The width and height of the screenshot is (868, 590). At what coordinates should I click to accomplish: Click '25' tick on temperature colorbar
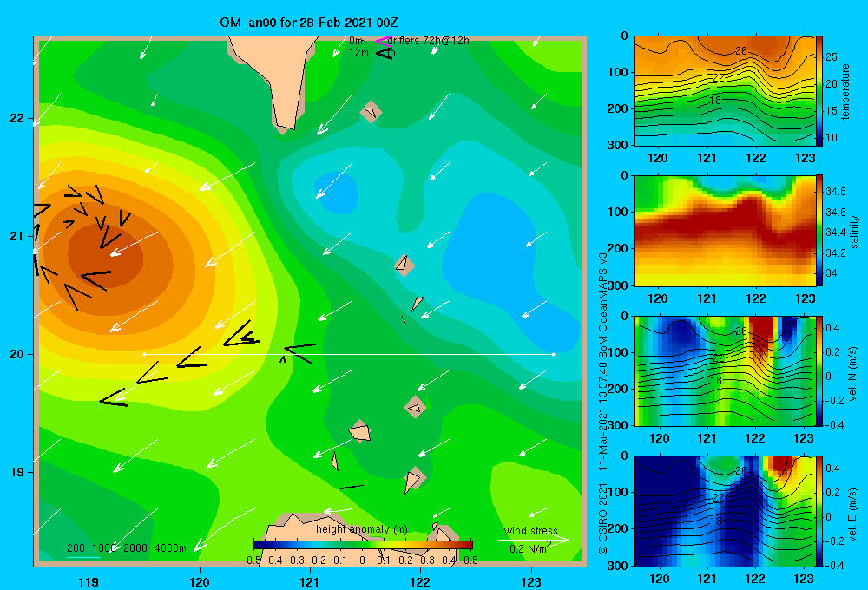(x=832, y=57)
